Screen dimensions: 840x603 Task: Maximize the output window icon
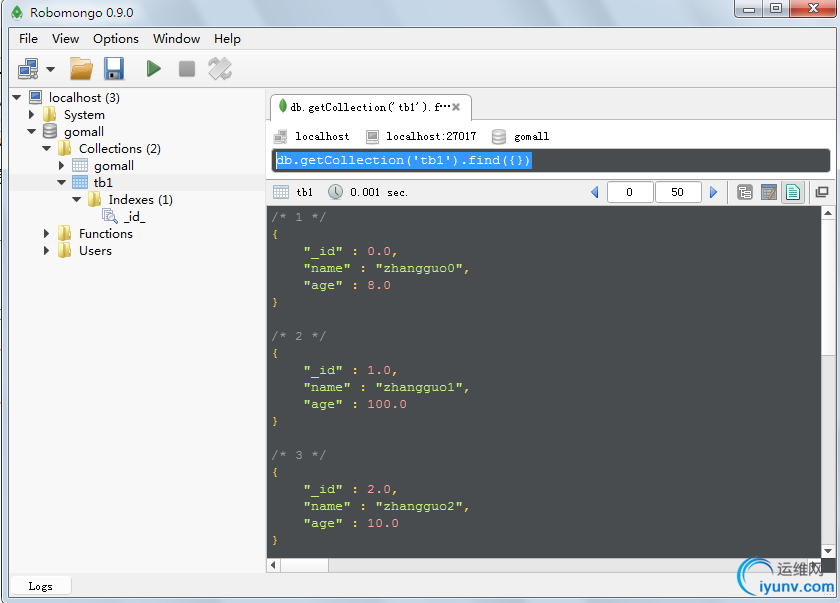point(822,192)
